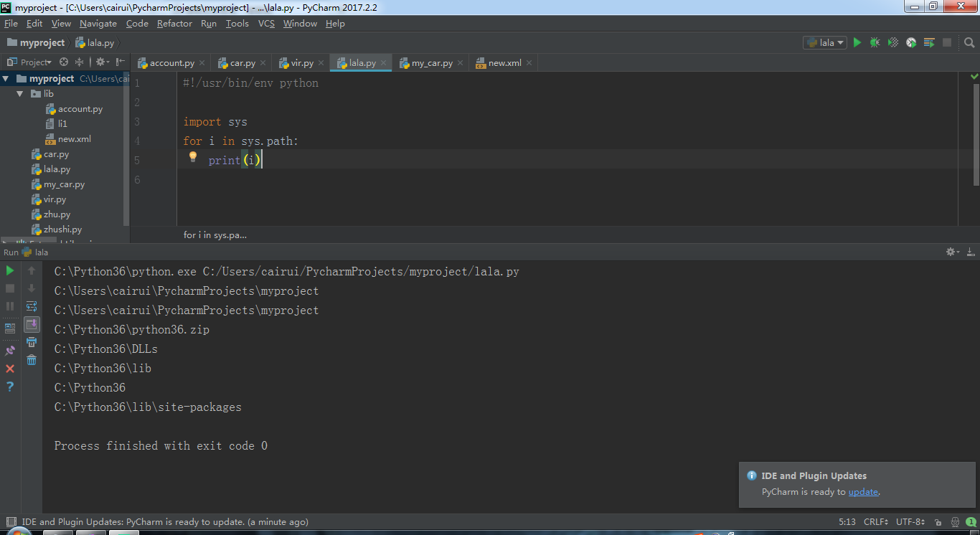Viewport: 980px width, 535px height.
Task: Click myproject breadcrumb in navigation bar
Action: [36, 43]
